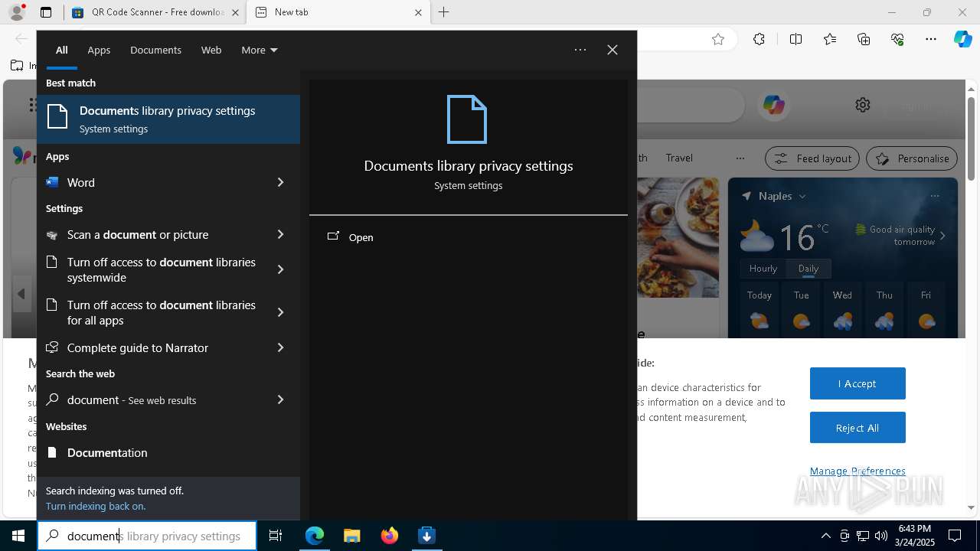The image size is (980, 551).
Task: Click the Travel feed category
Action: pyautogui.click(x=679, y=158)
